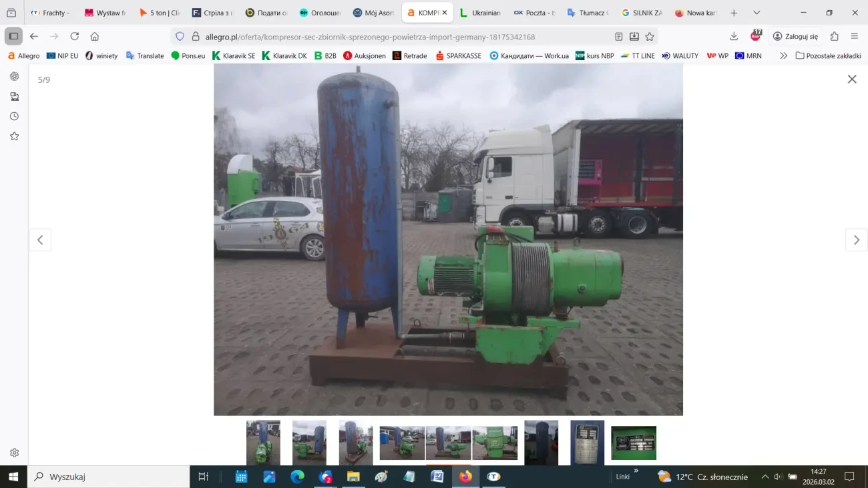Open the list of all tabs dropdown

pos(756,12)
